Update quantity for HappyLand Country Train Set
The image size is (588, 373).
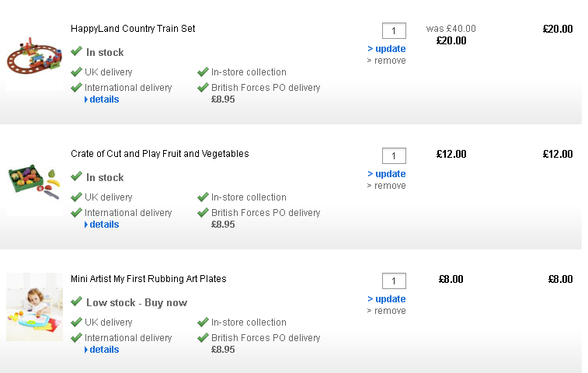[x=387, y=49]
